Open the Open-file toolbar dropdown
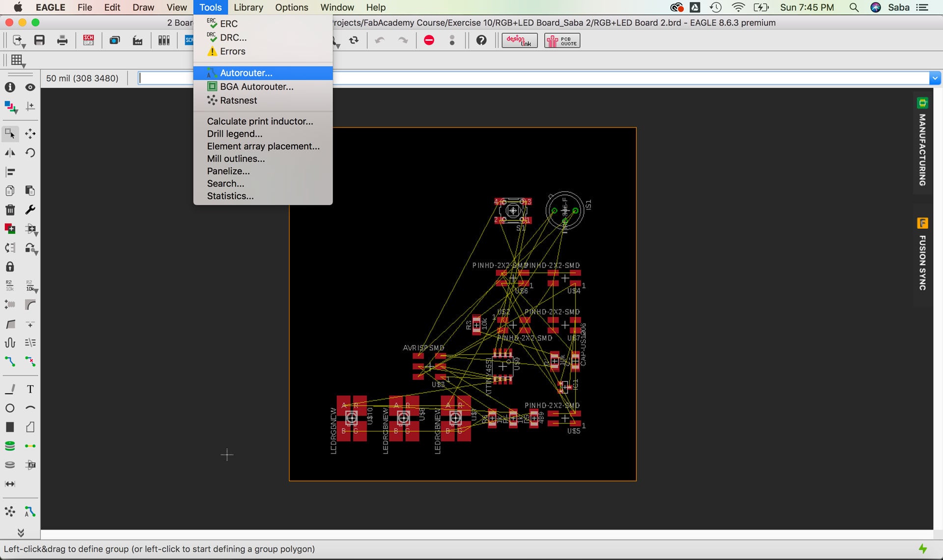 18,41
